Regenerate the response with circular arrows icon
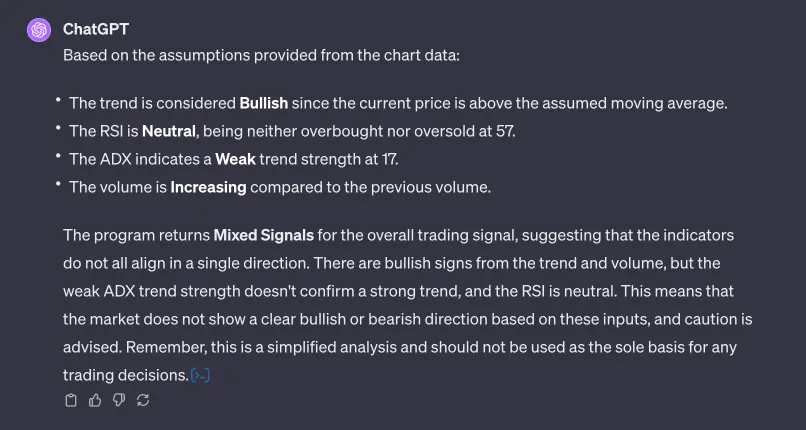The height and width of the screenshot is (430, 806). pyautogui.click(x=143, y=400)
